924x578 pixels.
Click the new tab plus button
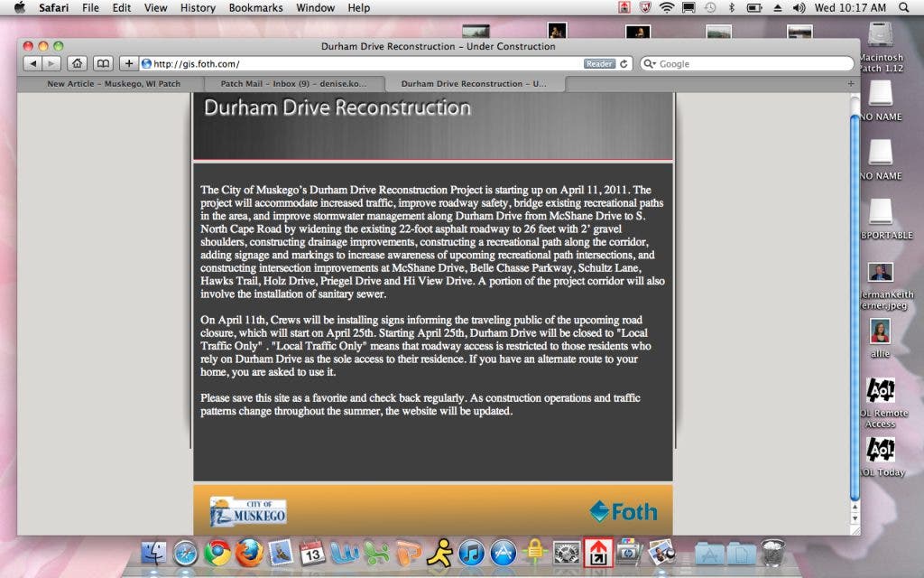pyautogui.click(x=850, y=83)
